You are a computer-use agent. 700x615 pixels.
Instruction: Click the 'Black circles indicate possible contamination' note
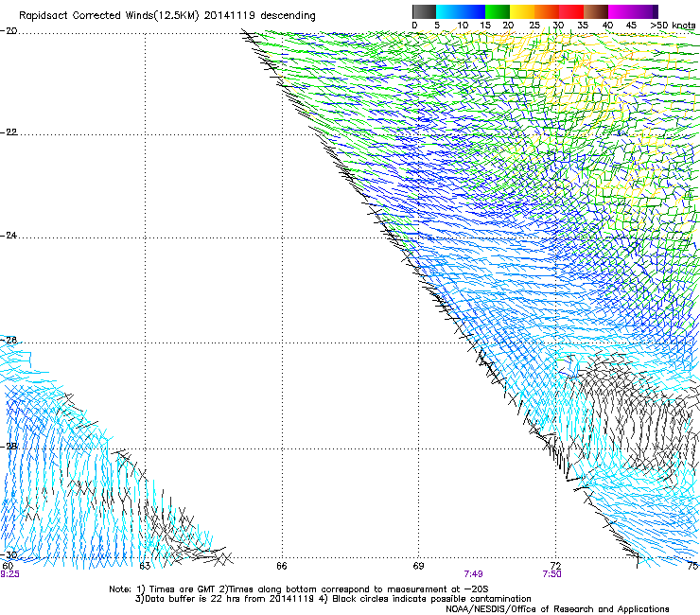[x=431, y=599]
